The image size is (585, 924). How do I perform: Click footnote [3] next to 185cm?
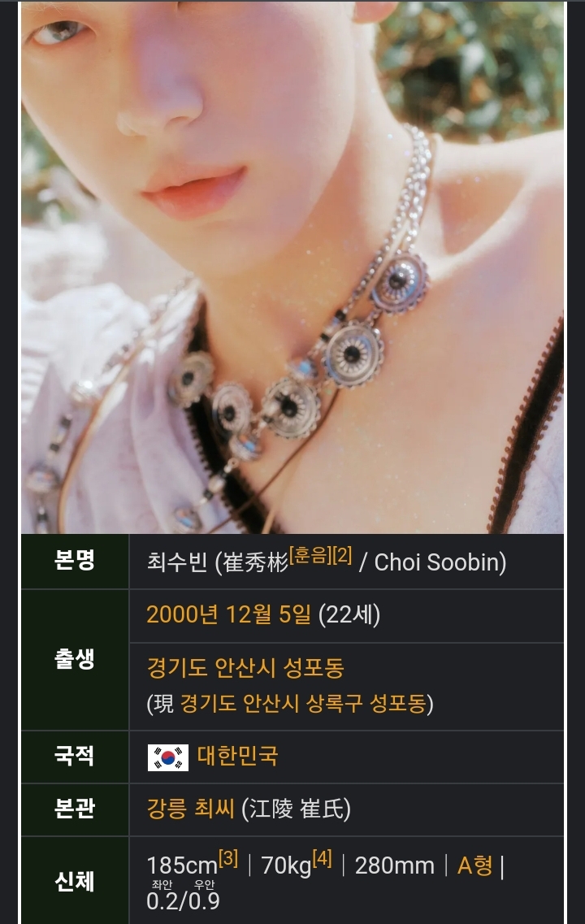click(x=228, y=859)
